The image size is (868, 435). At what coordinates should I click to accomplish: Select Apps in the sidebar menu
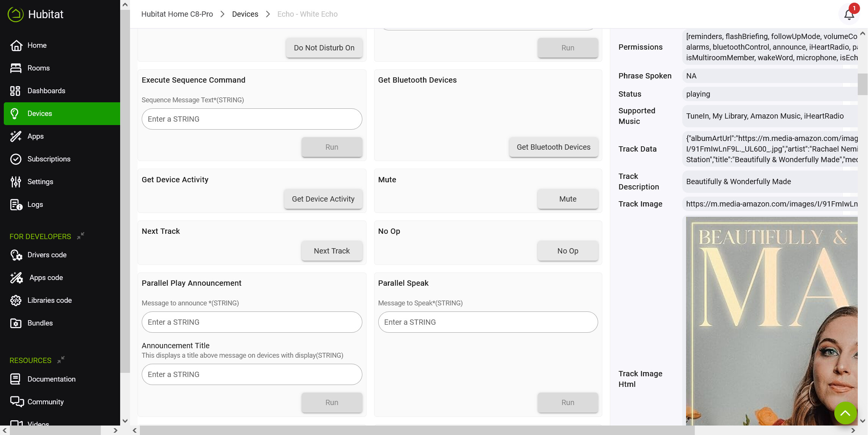(36, 136)
